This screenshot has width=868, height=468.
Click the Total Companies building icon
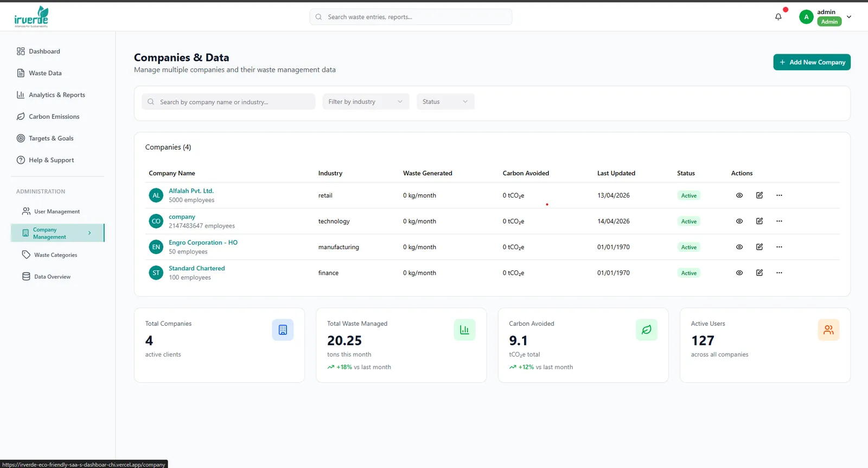pos(283,330)
